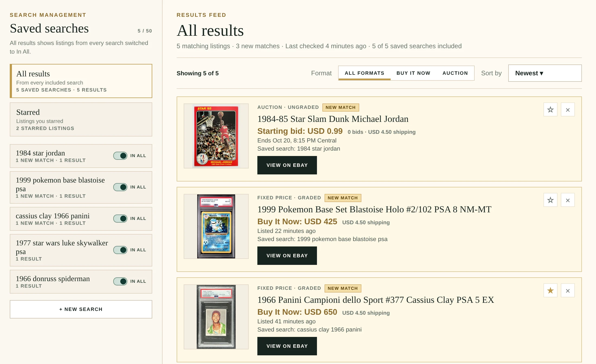Click the 5 / 50 saved searches counter
Screen dimensions: 596x364
pos(145,31)
